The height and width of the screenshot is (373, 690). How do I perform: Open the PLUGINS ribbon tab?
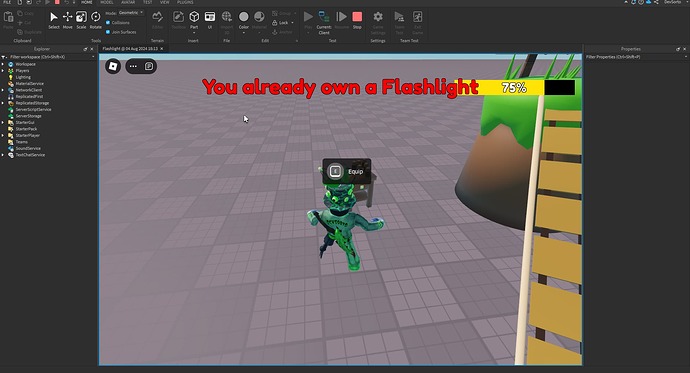coord(185,2)
